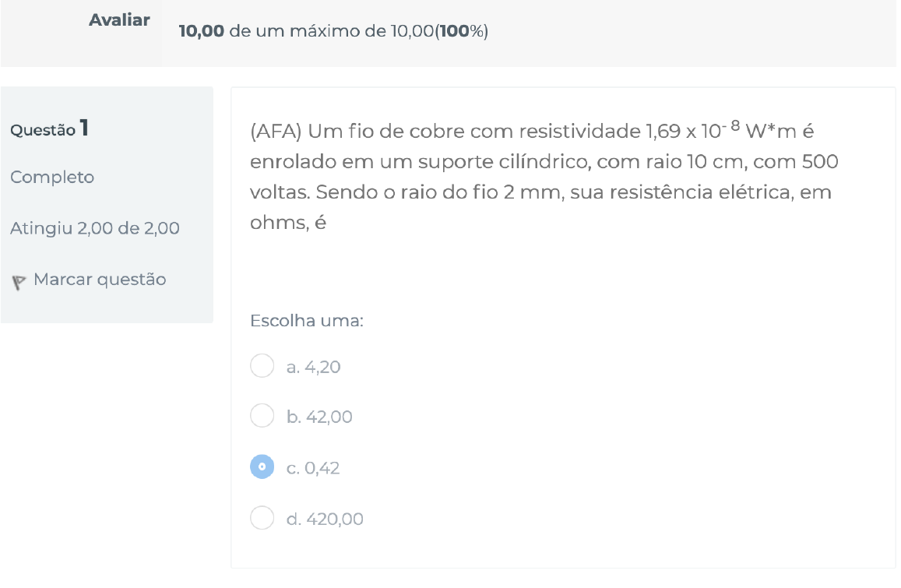Click the "Escolha uma:" prompt

[307, 321]
